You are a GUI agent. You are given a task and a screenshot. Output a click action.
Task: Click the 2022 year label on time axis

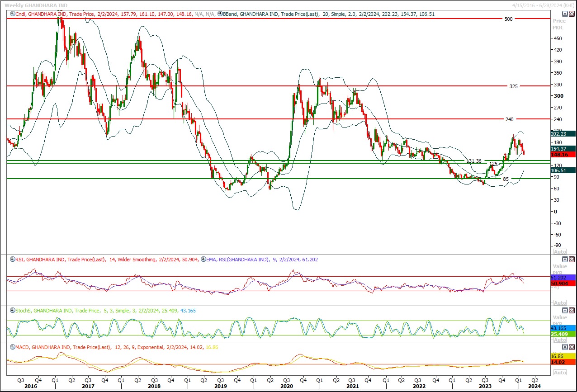point(419,387)
